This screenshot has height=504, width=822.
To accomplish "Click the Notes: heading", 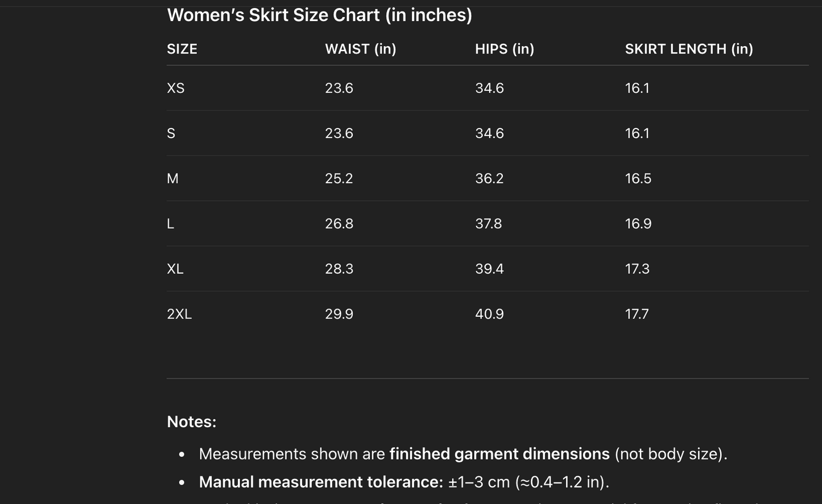I will click(x=192, y=422).
